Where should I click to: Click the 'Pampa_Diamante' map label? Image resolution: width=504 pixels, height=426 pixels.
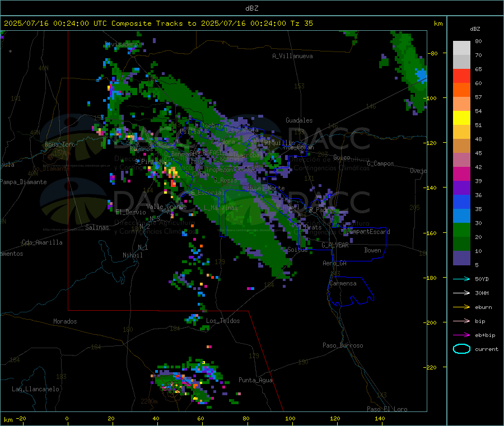23,182
